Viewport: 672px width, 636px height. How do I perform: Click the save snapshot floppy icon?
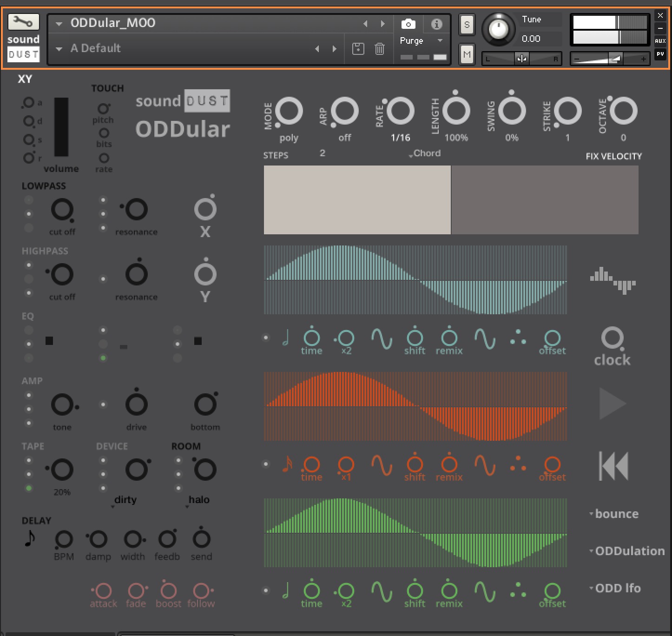coord(358,48)
